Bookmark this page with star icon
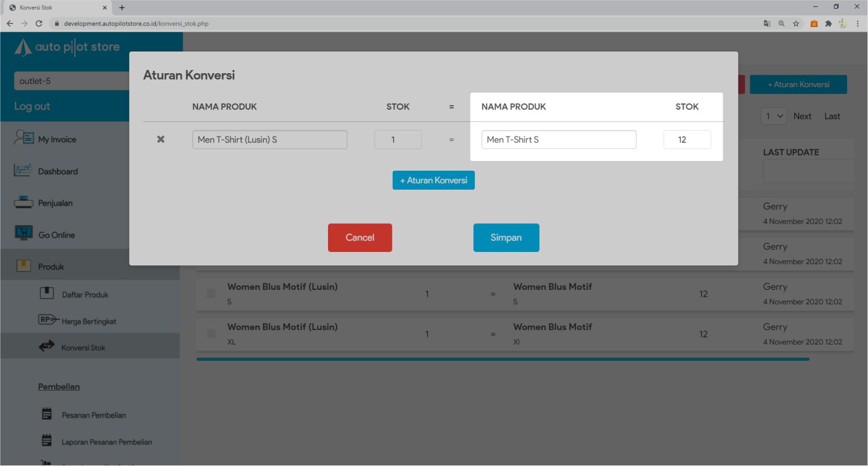 pos(796,23)
